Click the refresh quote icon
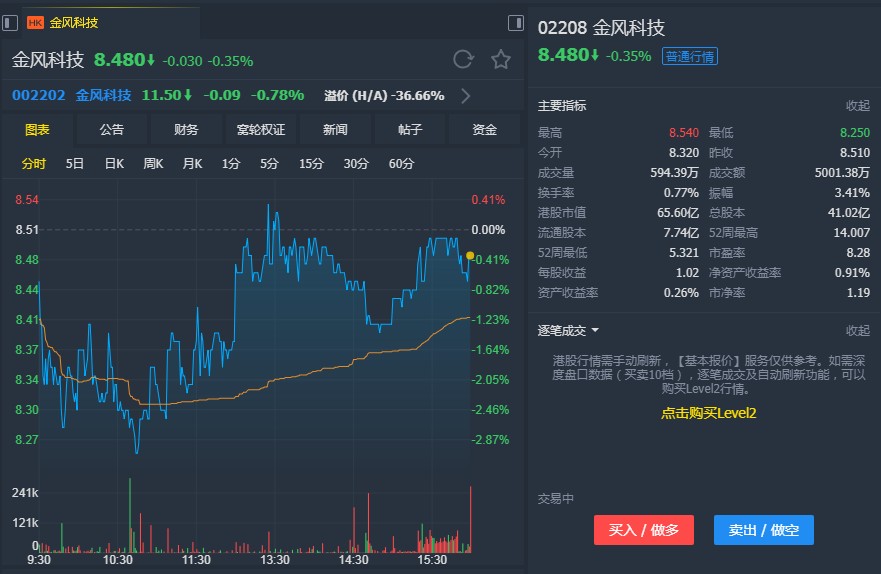Image resolution: width=881 pixels, height=574 pixels. click(x=463, y=59)
